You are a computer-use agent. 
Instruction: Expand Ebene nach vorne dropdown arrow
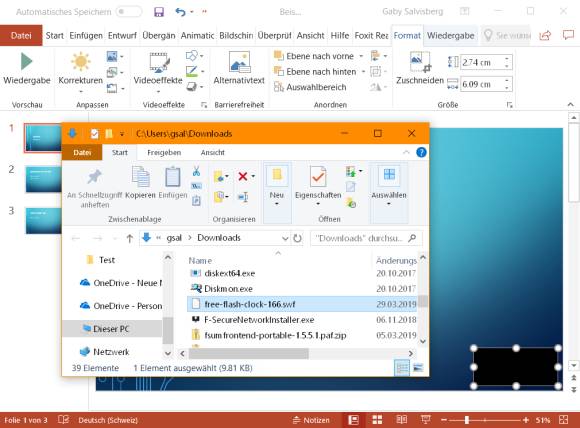pos(361,56)
